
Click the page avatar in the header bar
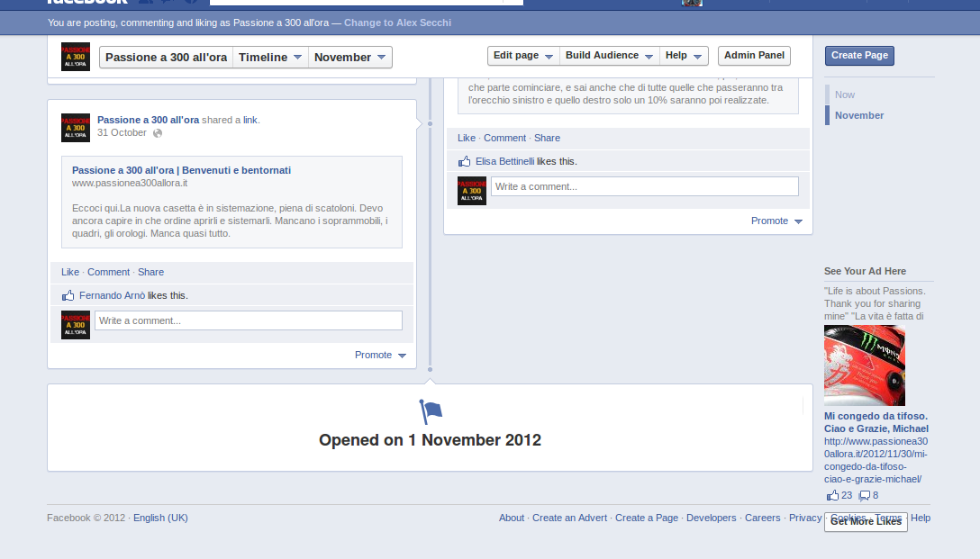click(76, 57)
